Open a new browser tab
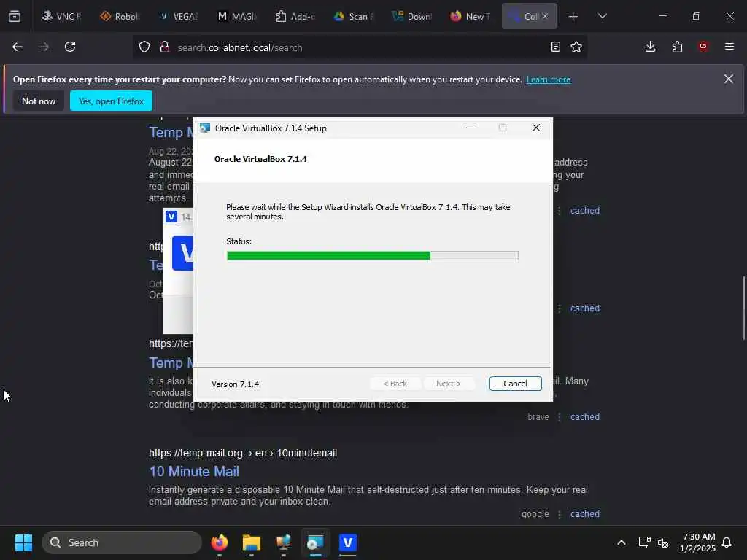The width and height of the screenshot is (747, 560). point(573,16)
